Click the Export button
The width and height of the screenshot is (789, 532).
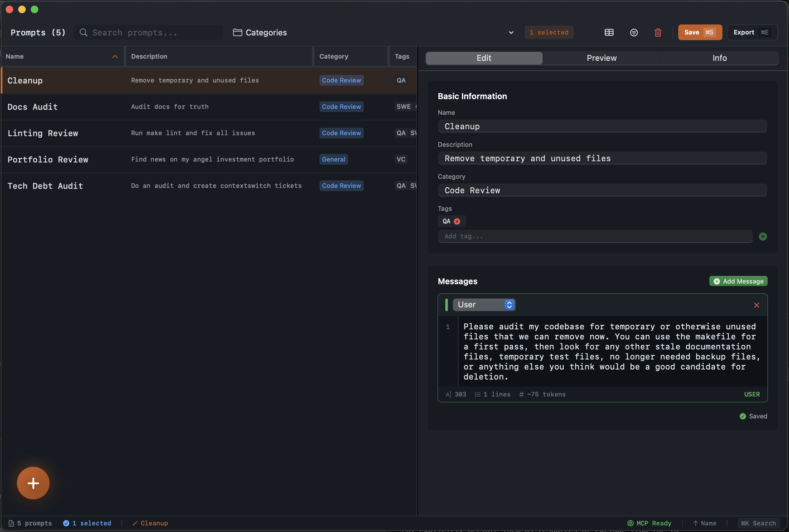tap(752, 32)
